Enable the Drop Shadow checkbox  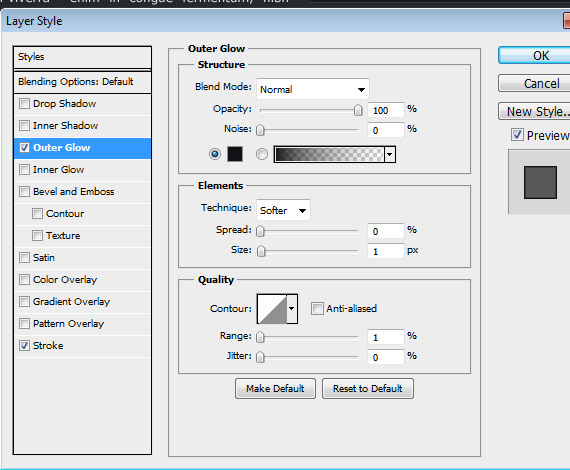(x=24, y=104)
